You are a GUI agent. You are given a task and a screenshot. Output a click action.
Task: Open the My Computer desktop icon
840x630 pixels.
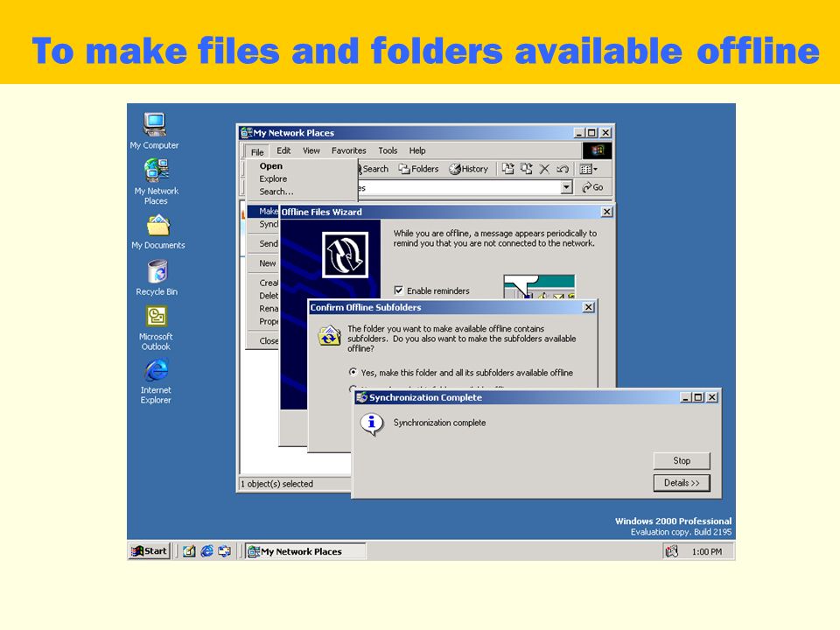[x=154, y=130]
